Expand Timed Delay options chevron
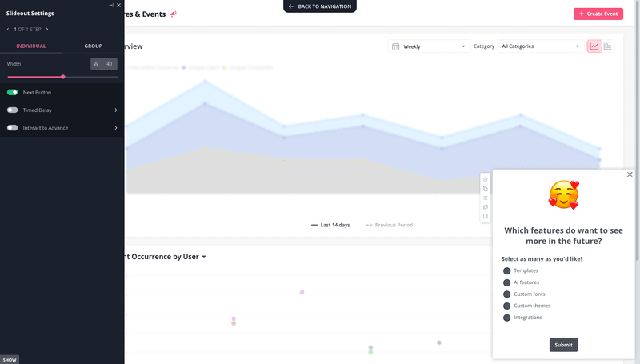640x364 pixels. point(116,110)
